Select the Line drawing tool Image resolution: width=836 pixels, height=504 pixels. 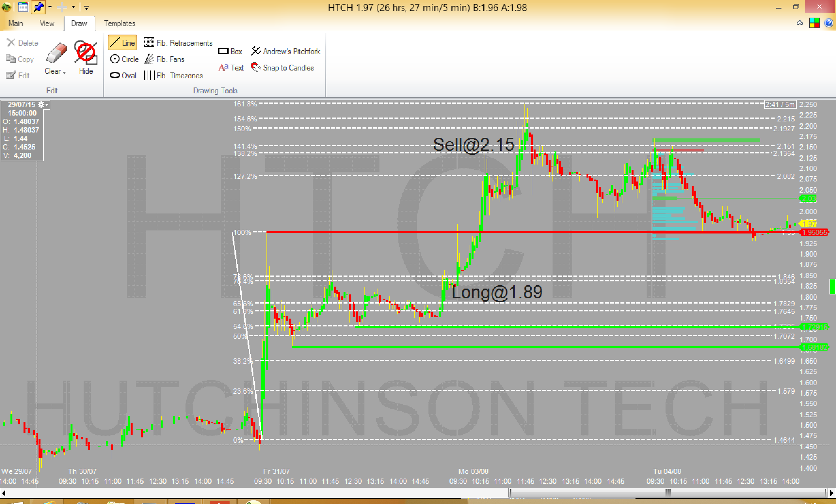tap(122, 43)
